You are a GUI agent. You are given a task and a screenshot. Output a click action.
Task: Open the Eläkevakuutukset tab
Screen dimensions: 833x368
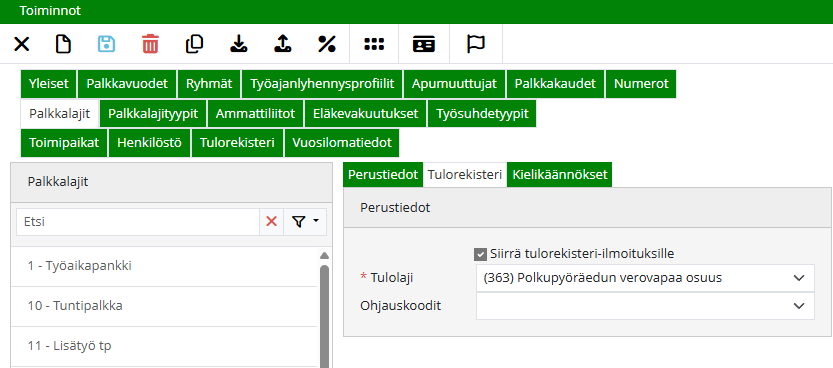click(x=366, y=114)
